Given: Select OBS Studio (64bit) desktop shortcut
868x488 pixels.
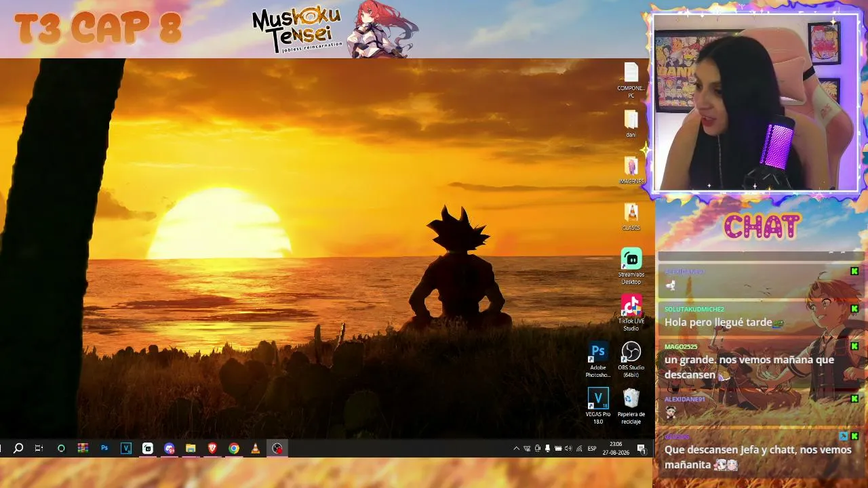Looking at the screenshot, I should 631,360.
